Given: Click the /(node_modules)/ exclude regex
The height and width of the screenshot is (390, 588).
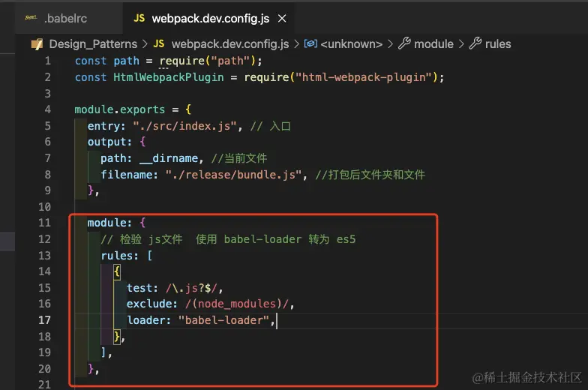Looking at the screenshot, I should tap(237, 304).
